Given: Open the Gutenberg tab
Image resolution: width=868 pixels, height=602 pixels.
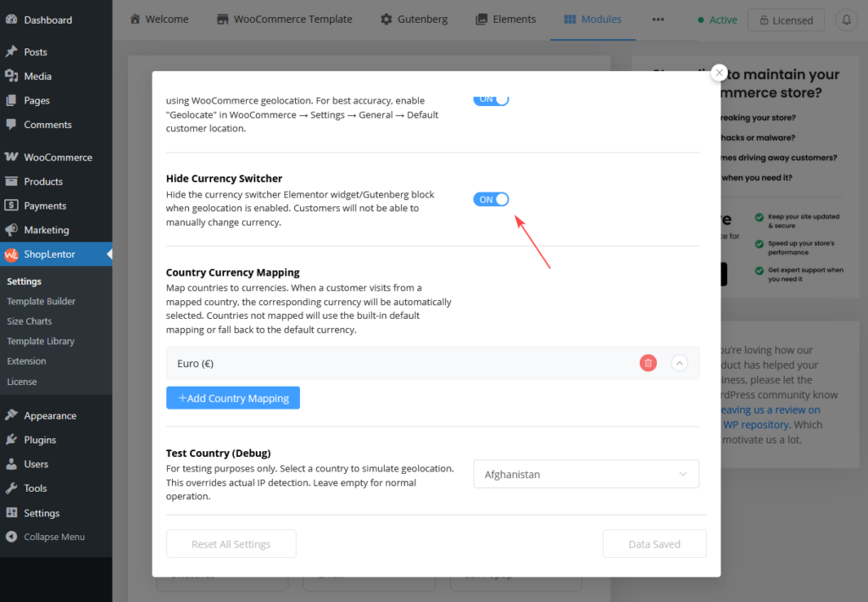Looking at the screenshot, I should coord(414,20).
